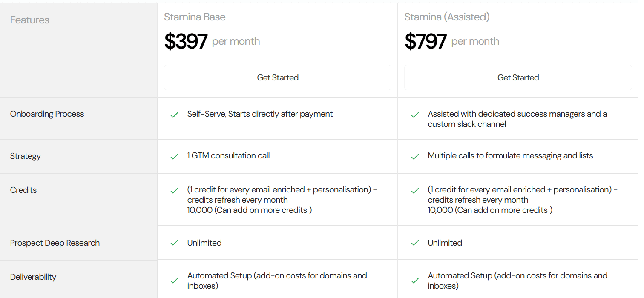Click checkmark beside Assisted with dedicated success managers
The width and height of the screenshot is (644, 298).
(x=415, y=115)
